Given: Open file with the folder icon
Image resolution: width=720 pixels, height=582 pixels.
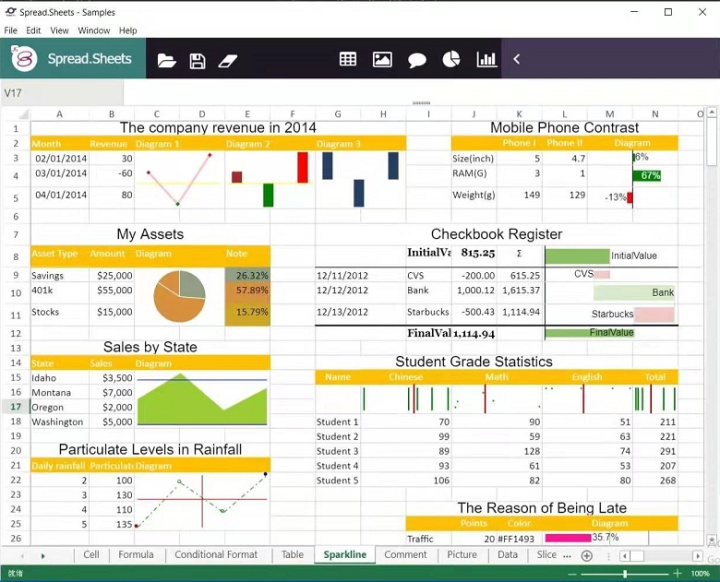Looking at the screenshot, I should tap(167, 60).
